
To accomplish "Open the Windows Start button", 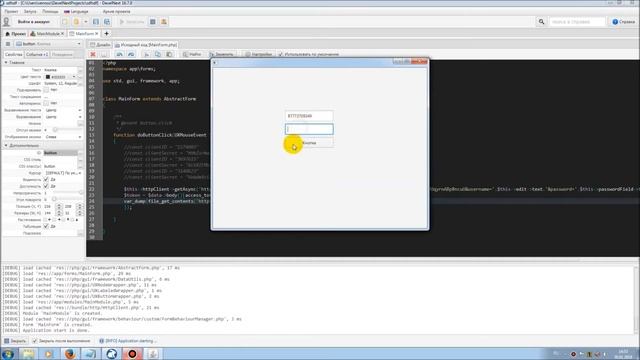I will point(8,353).
